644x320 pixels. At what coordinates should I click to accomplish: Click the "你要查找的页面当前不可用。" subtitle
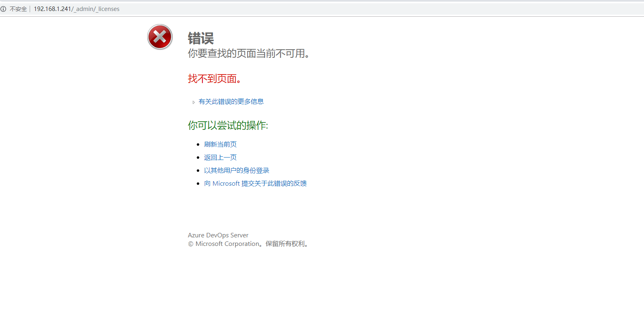pyautogui.click(x=249, y=54)
